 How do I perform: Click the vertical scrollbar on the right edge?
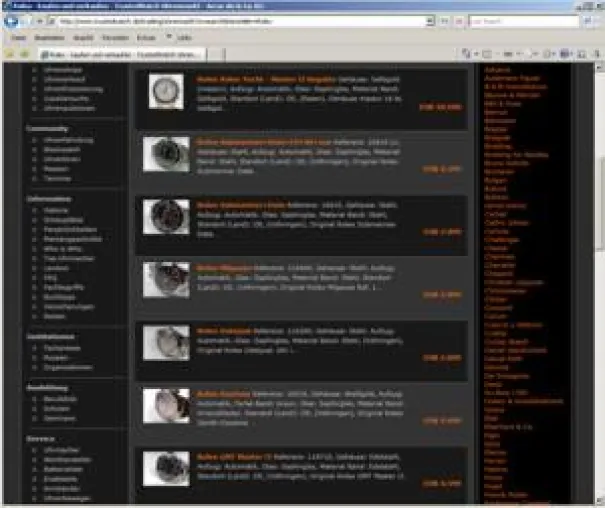[x=599, y=285]
